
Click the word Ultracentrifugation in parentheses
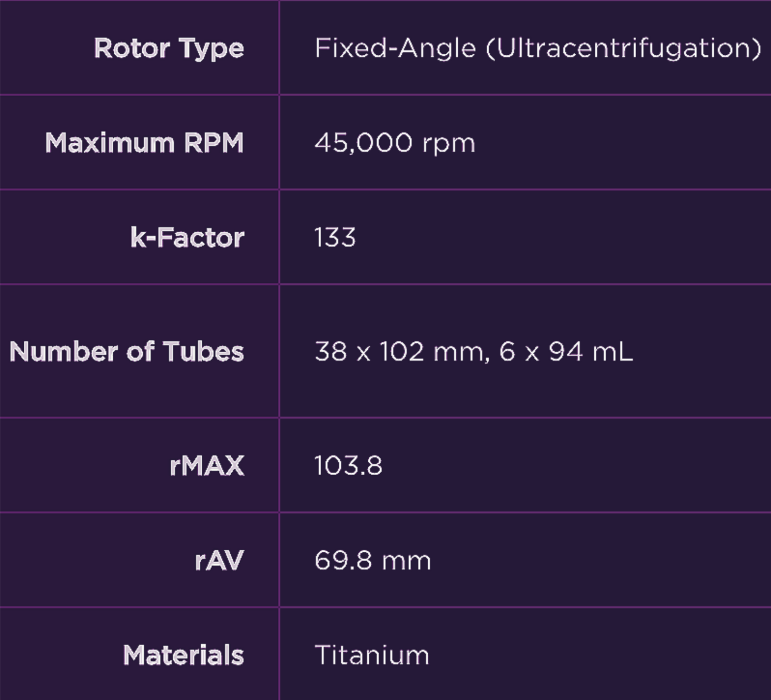623,49
